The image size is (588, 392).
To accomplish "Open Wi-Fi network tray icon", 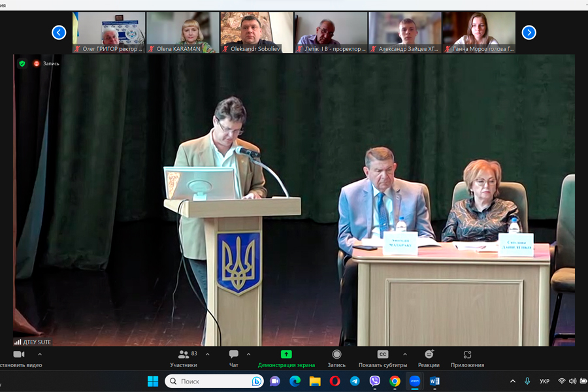I will click(561, 382).
